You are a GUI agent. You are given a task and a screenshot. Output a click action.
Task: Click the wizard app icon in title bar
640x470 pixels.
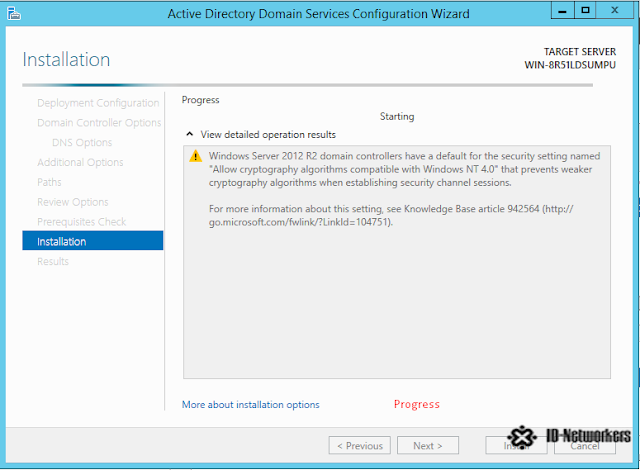pos(13,14)
